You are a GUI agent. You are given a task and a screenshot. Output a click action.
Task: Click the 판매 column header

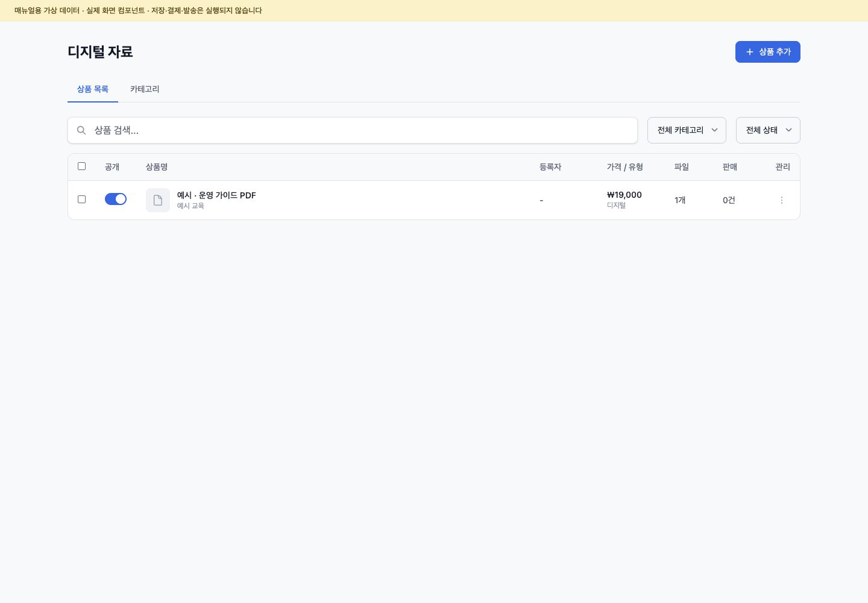tap(730, 167)
